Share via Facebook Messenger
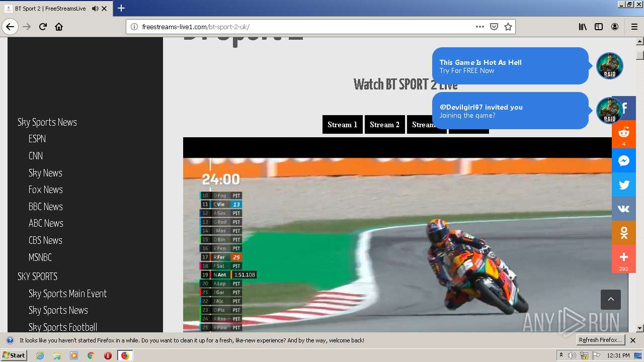 pyautogui.click(x=624, y=161)
